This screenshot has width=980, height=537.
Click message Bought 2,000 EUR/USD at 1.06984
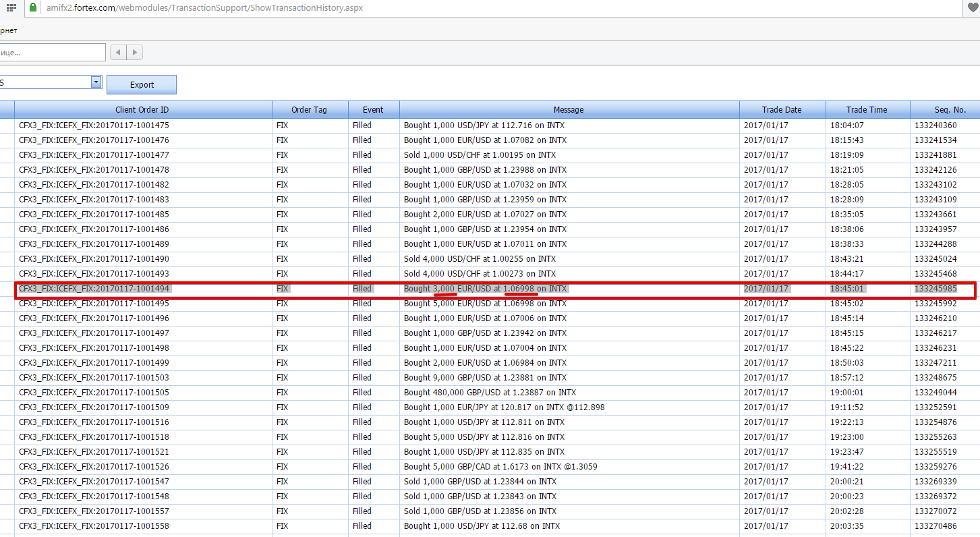pyautogui.click(x=485, y=363)
